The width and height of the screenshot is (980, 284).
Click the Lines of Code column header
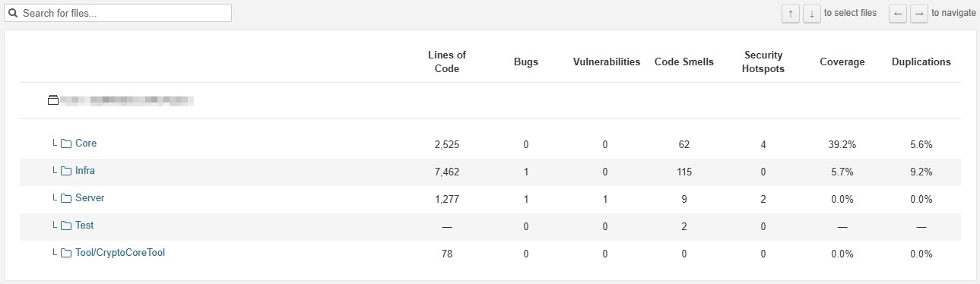click(447, 62)
